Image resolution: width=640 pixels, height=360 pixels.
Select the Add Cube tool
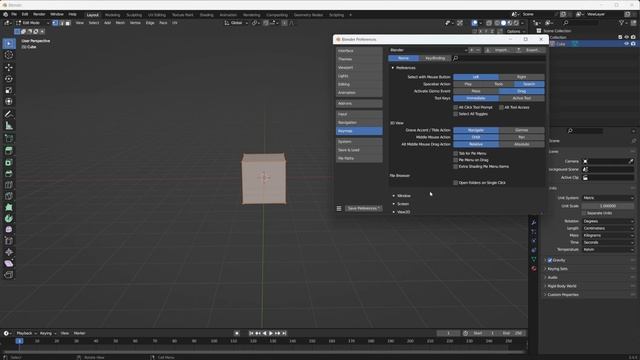click(x=9, y=138)
